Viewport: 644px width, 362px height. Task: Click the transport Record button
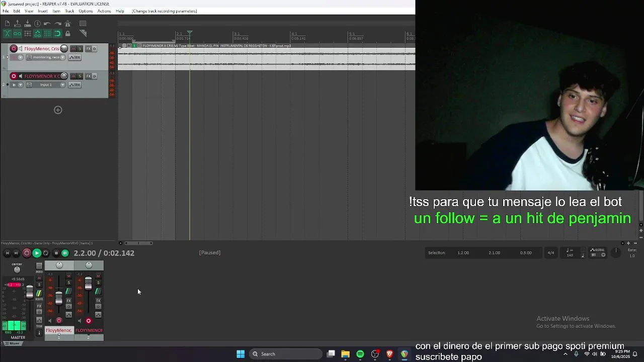point(27,253)
